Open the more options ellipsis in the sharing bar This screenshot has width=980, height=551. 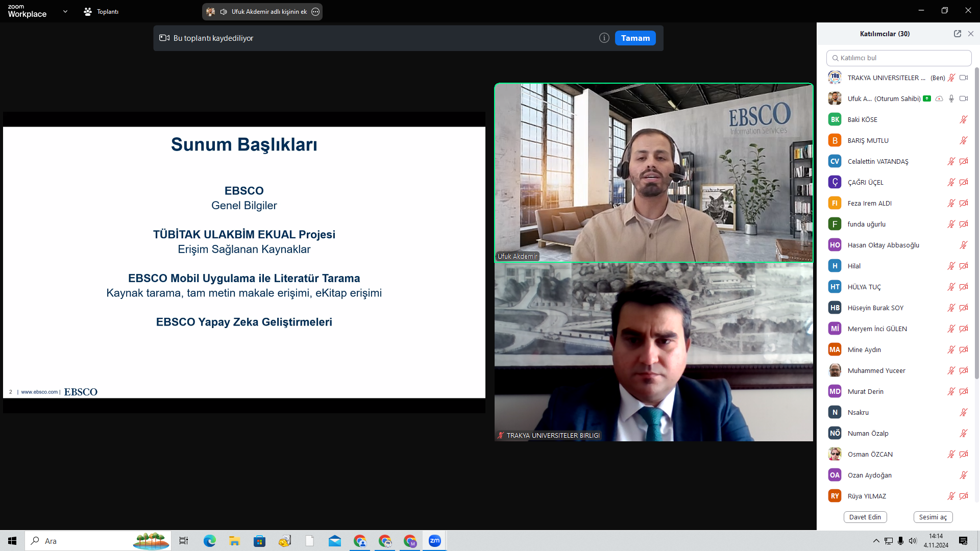315,12
